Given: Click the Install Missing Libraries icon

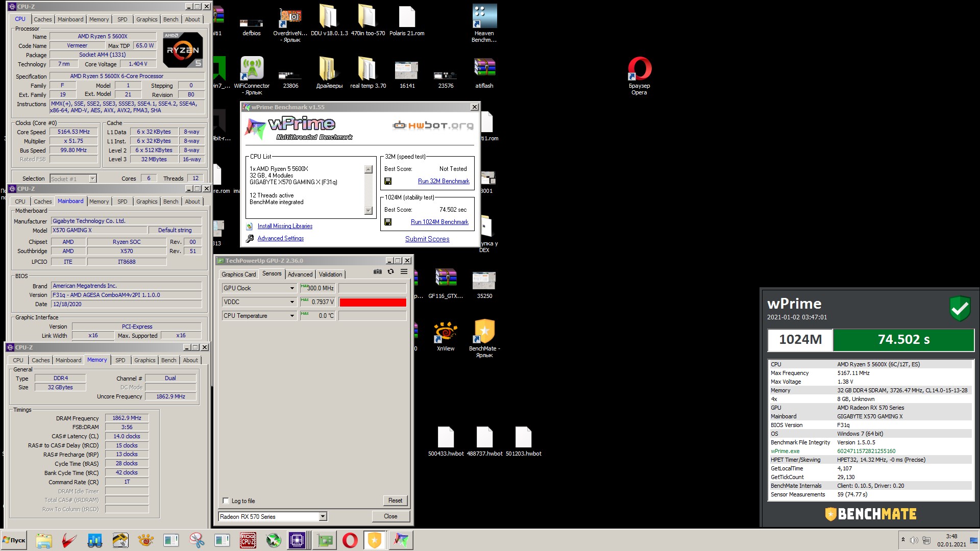Looking at the screenshot, I should (x=250, y=226).
